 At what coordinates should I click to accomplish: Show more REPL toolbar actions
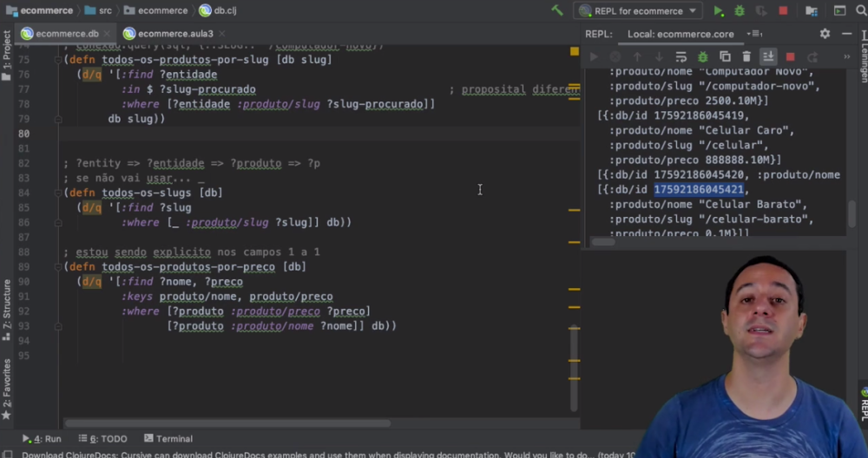[x=846, y=56]
